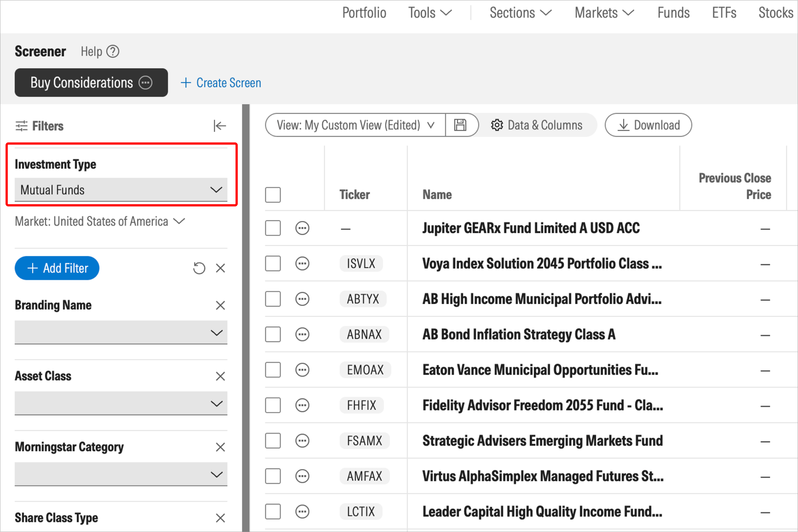
Task: Open row options for AMFAX
Action: (302, 476)
